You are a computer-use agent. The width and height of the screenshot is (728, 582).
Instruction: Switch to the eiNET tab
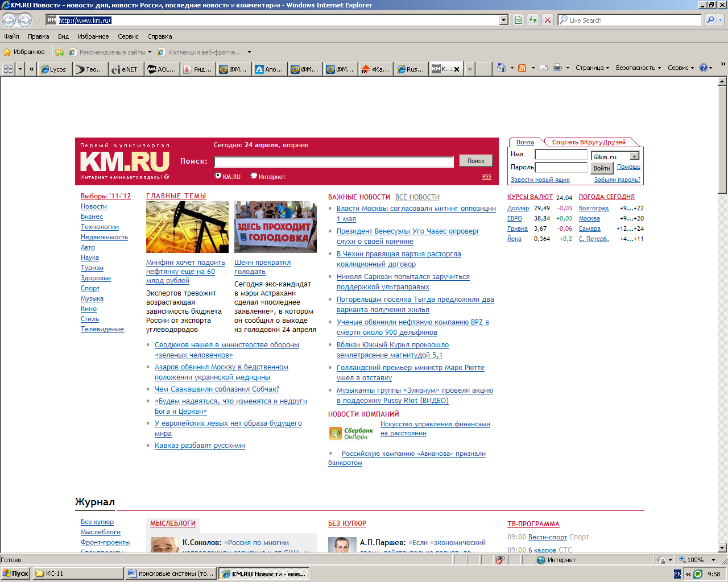point(126,69)
